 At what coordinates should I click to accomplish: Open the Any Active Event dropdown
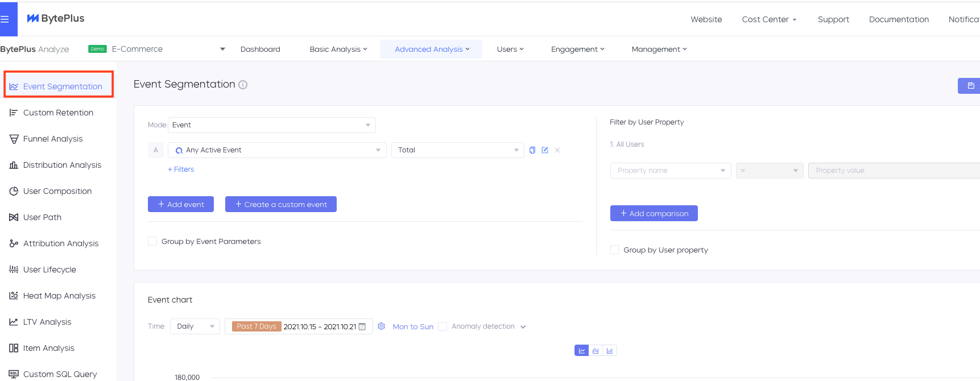point(277,150)
